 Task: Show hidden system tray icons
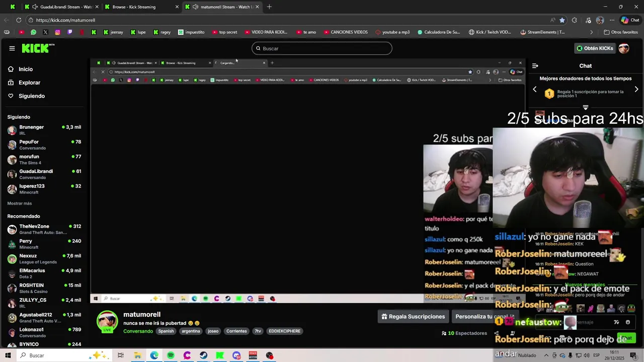(546, 355)
